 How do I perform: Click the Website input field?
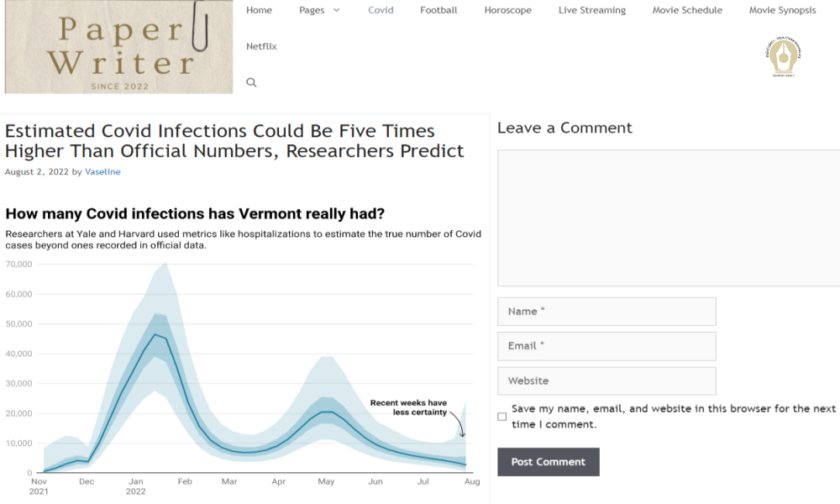(x=606, y=381)
